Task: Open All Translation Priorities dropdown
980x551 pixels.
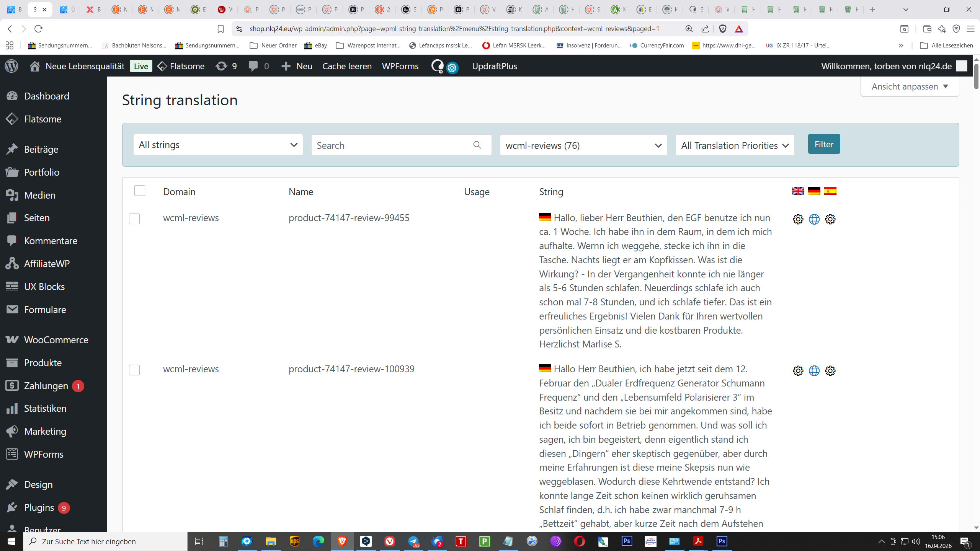Action: tap(735, 145)
